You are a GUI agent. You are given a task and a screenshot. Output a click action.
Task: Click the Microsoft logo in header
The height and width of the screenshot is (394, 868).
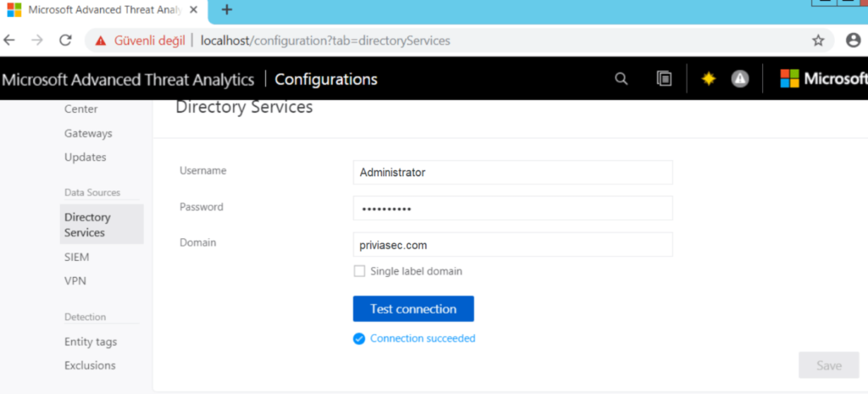point(824,79)
